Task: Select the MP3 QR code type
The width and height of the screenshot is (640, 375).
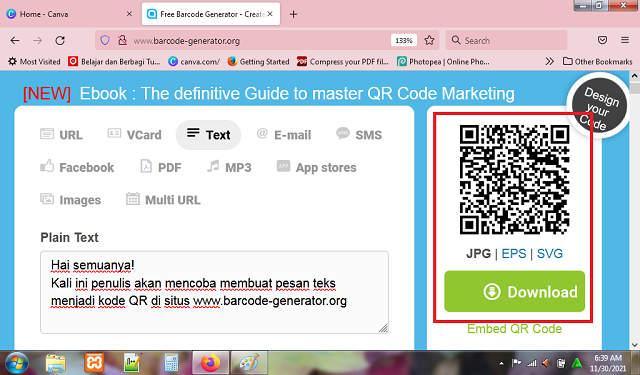Action: click(229, 167)
